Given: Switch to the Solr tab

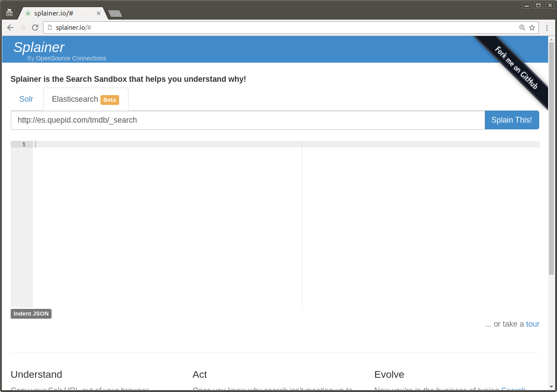Looking at the screenshot, I should click(x=26, y=99).
